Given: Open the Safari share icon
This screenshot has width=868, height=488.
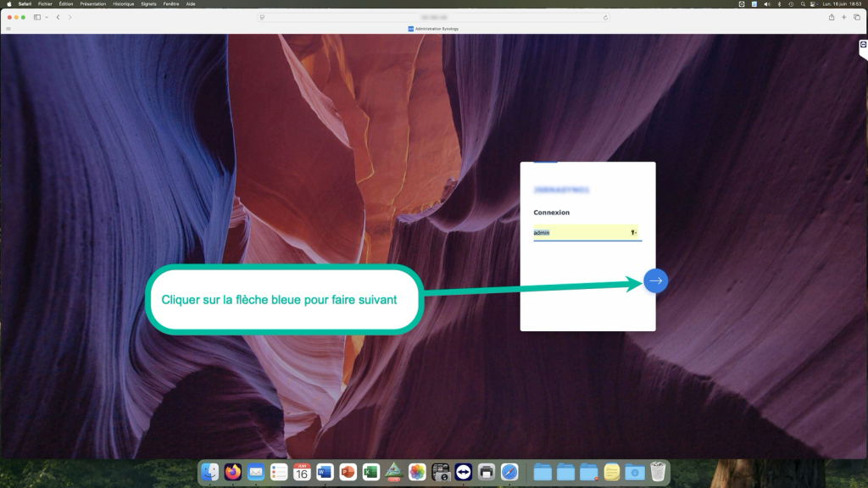Looking at the screenshot, I should coord(832,17).
